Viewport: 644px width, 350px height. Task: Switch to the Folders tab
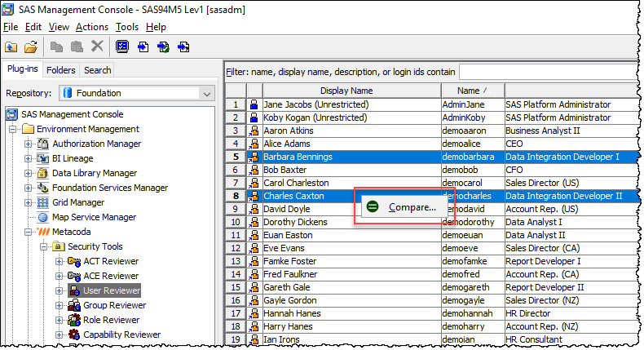[x=61, y=70]
